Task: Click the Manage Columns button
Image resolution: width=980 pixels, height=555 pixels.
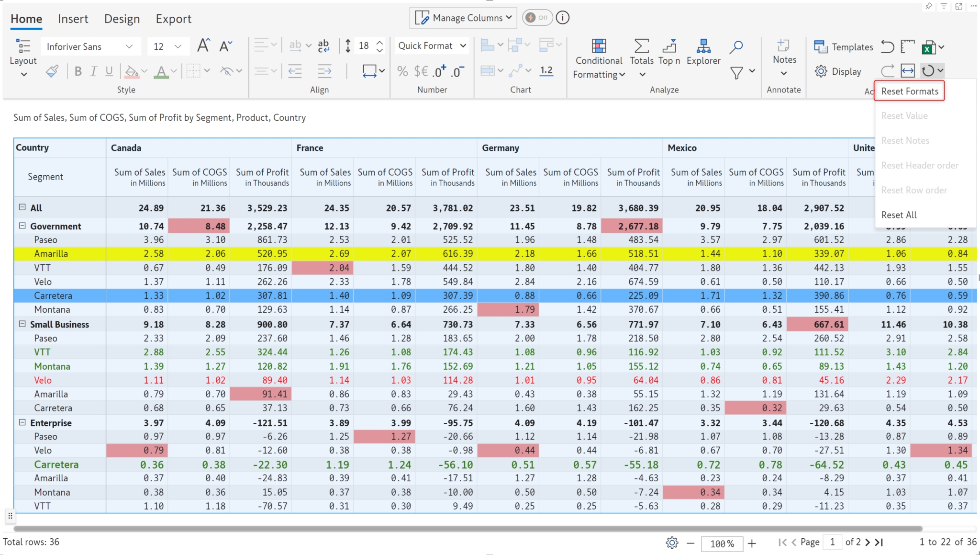Action: click(463, 18)
